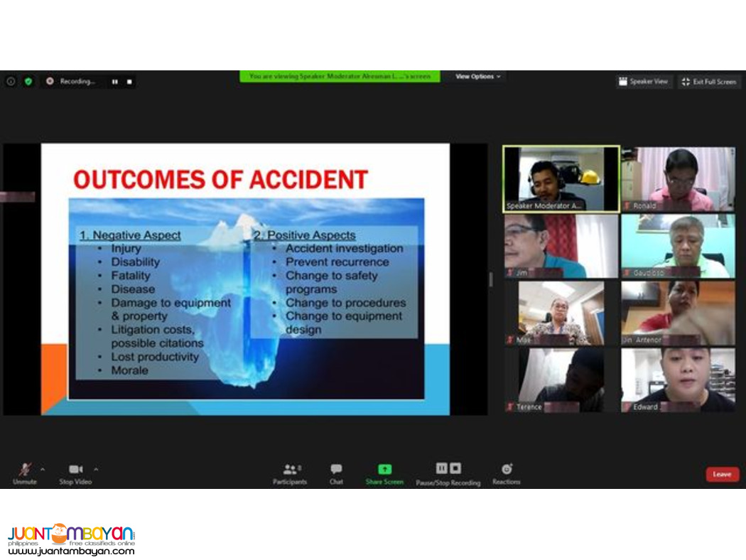
Task: Select Edward's video thumbnail
Action: [x=678, y=380]
